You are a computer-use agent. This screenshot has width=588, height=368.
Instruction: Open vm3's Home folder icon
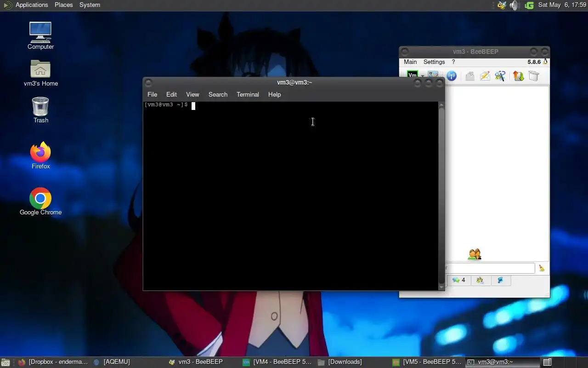click(x=40, y=73)
